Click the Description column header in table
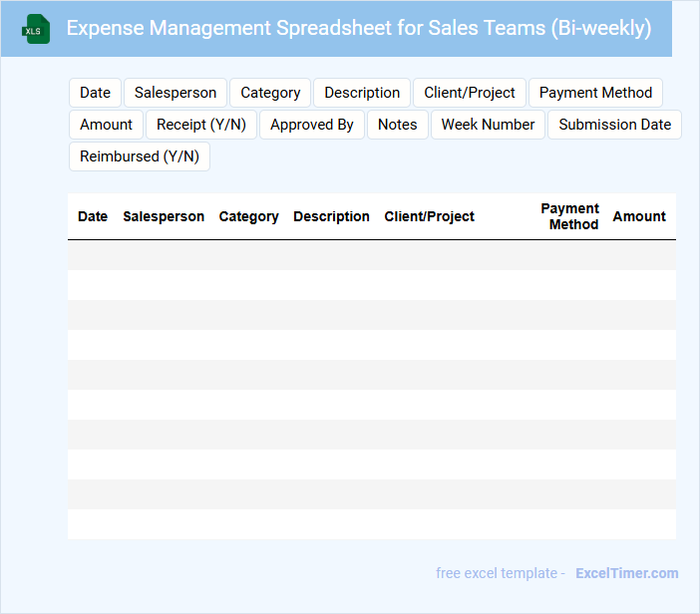 (331, 216)
